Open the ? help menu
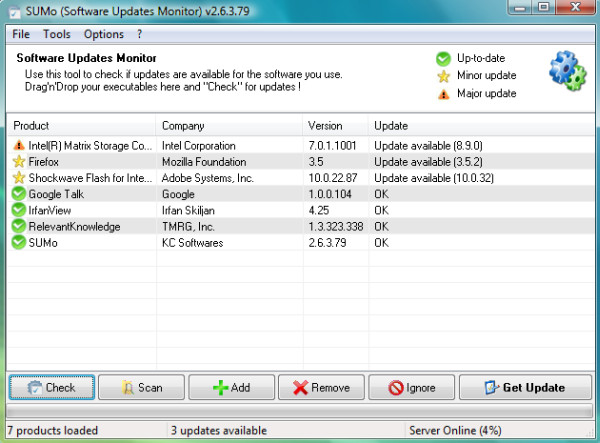Screen dimensions: 600x443 tap(139, 34)
